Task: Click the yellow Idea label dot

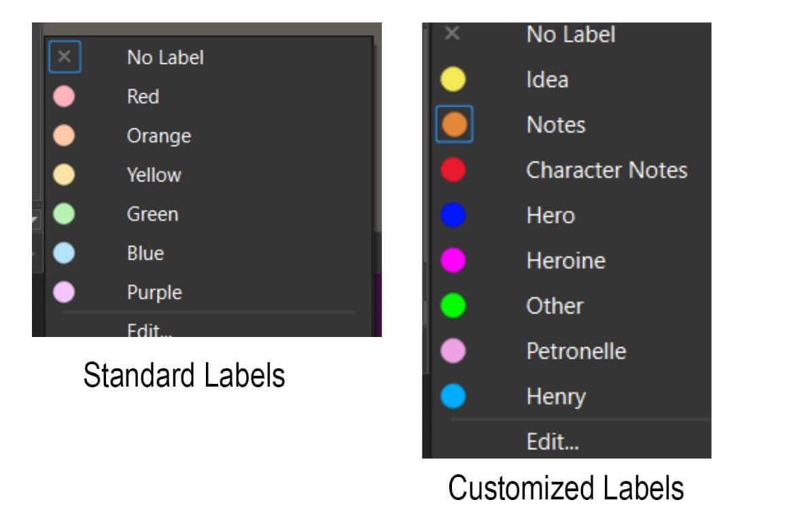Action: pos(453,79)
